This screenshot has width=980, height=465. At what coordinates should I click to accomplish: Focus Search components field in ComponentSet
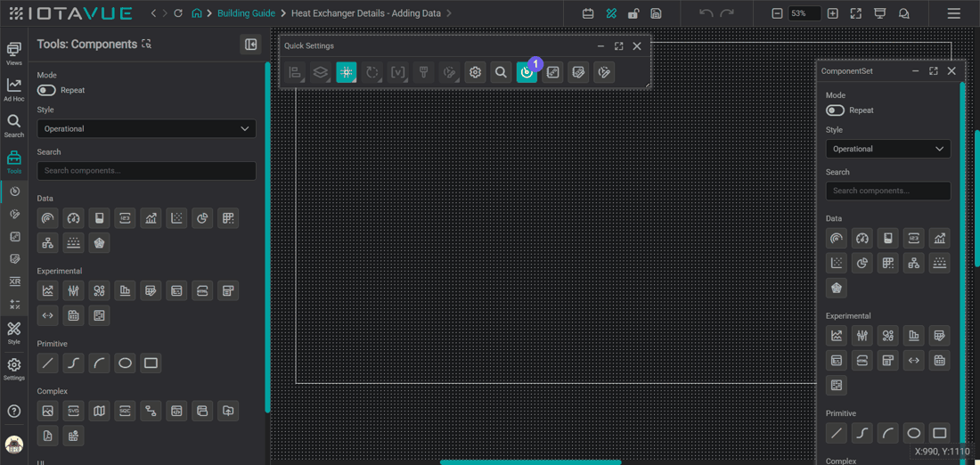[x=888, y=191]
